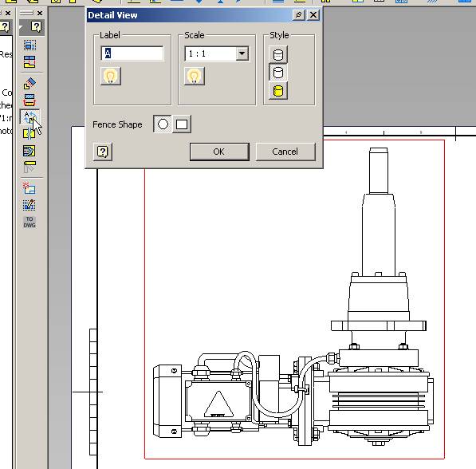The height and width of the screenshot is (469, 476).
Task: Open the New Sheet tool icon
Action: coord(30,188)
